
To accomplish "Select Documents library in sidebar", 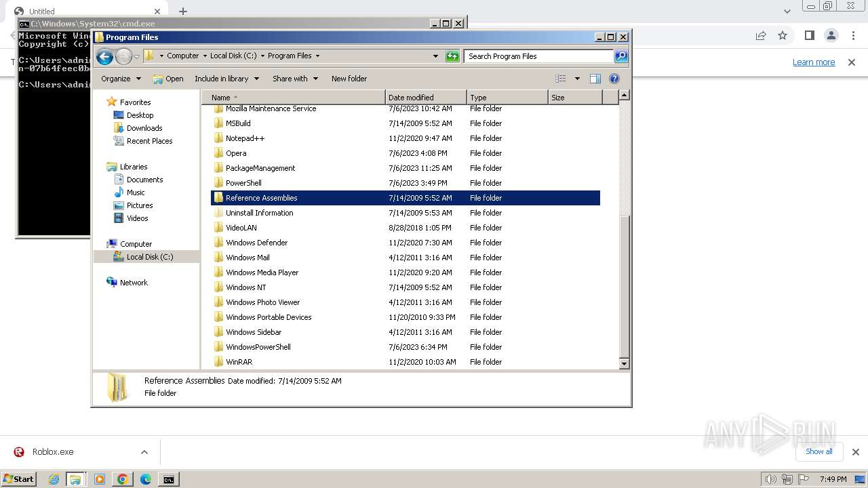I will click(144, 180).
